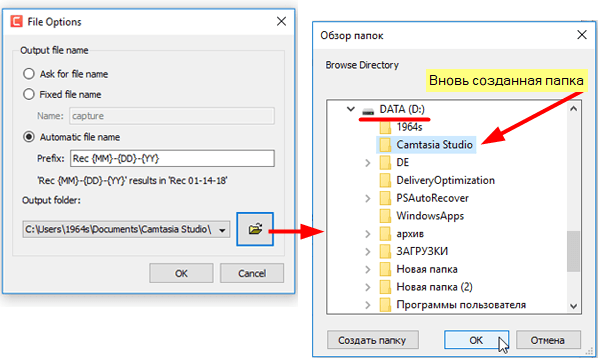Click the DeliveryOptimization folder icon

(x=385, y=180)
